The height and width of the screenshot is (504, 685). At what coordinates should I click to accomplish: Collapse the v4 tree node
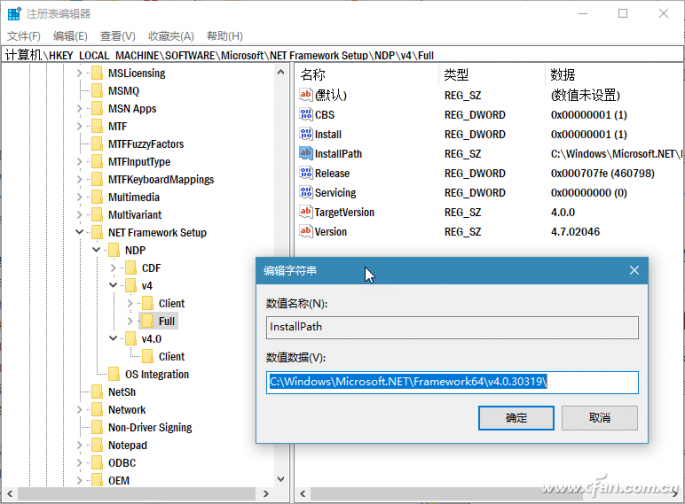point(113,285)
